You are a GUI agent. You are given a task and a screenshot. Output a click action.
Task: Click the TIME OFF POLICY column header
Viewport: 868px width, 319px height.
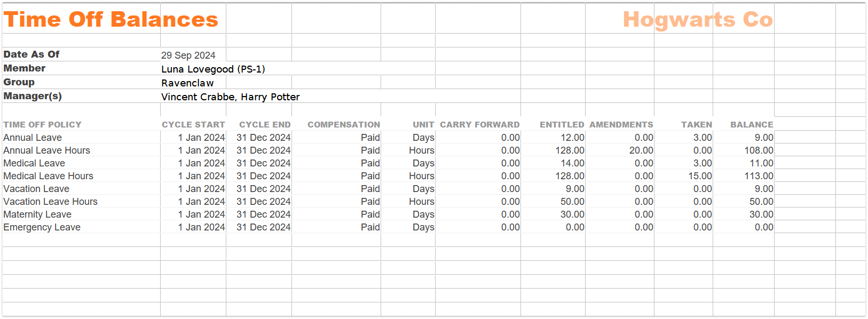tap(42, 124)
